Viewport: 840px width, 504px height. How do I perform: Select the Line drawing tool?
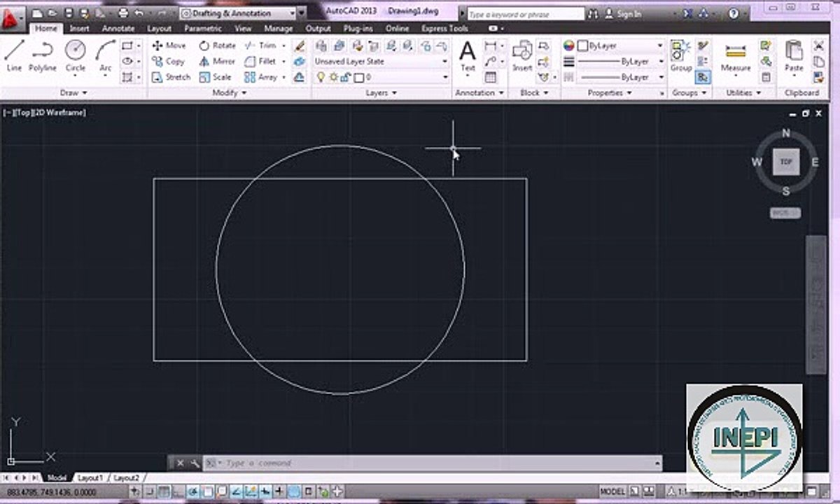tap(14, 55)
